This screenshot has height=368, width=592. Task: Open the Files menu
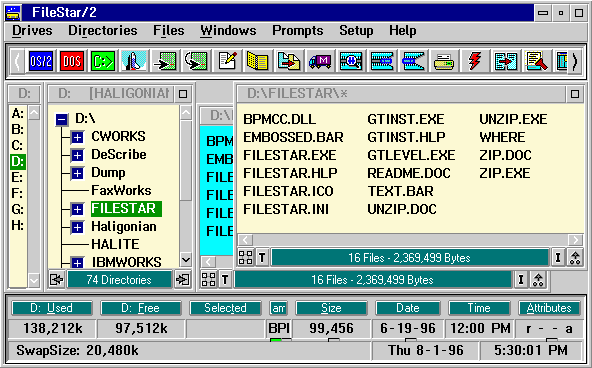pos(169,31)
